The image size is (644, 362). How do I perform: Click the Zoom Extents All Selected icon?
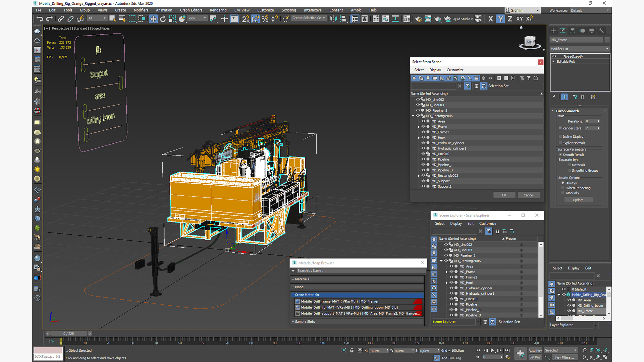[605, 350]
